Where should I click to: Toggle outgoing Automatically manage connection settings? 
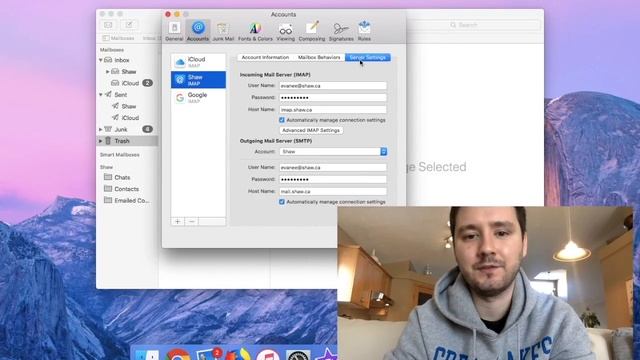pos(282,202)
